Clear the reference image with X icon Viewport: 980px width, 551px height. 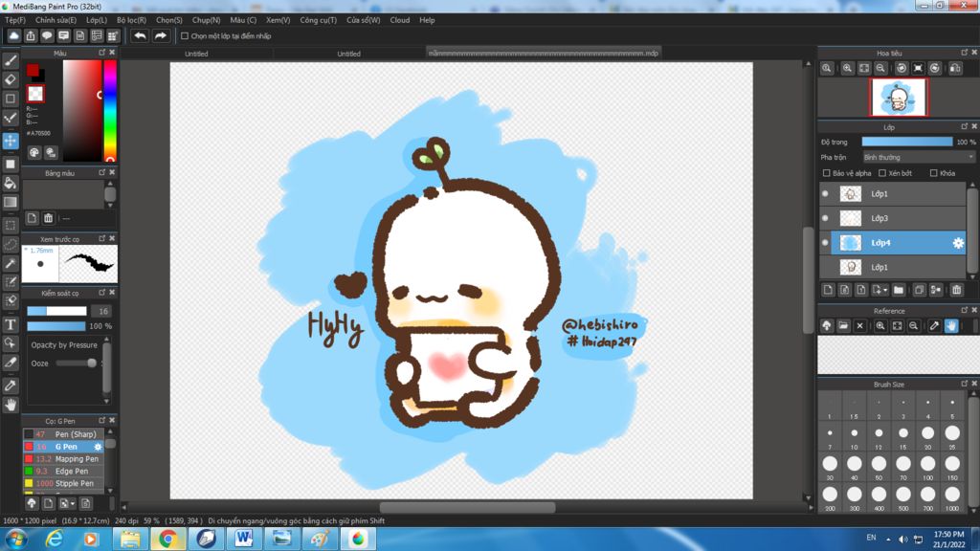[859, 325]
